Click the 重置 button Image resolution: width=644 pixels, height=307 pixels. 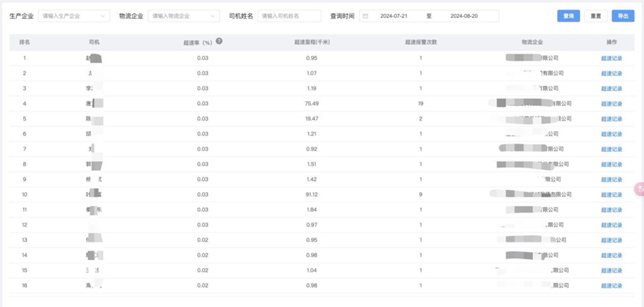click(x=596, y=16)
